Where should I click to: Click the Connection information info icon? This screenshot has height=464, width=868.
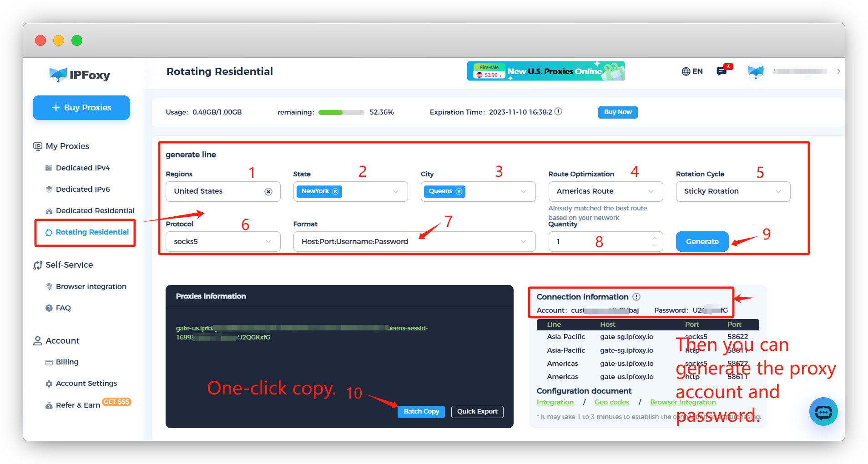(636, 297)
